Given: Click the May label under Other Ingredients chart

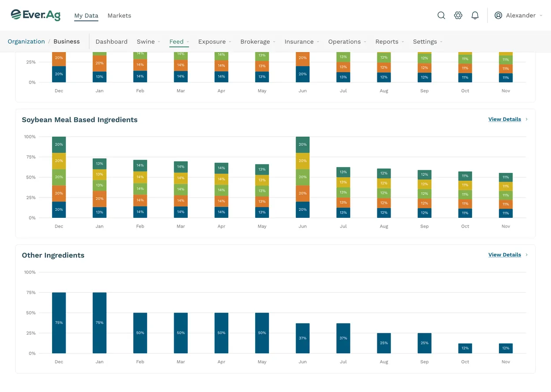Looking at the screenshot, I should pos(262,362).
